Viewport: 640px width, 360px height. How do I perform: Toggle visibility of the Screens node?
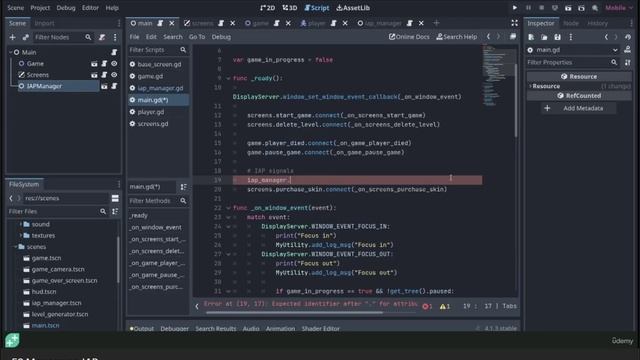(114, 75)
